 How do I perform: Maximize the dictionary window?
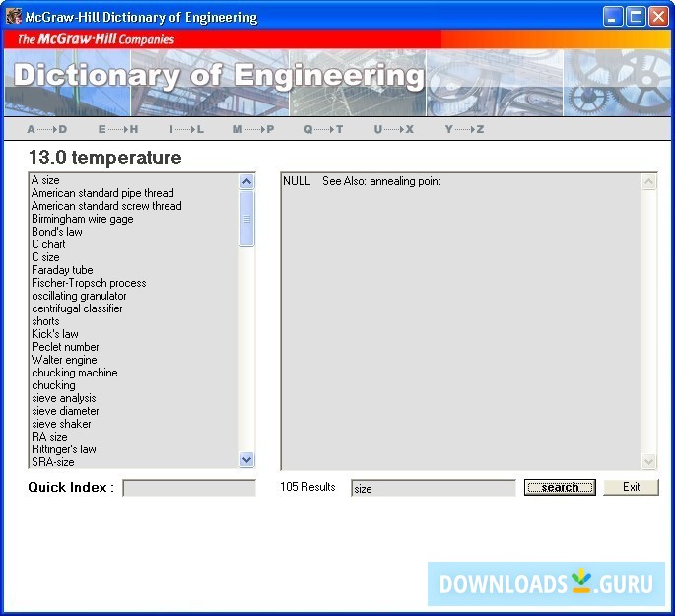point(636,17)
